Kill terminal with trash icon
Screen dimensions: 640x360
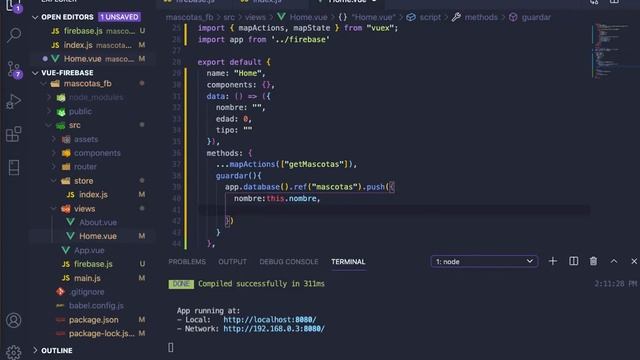[x=593, y=261]
